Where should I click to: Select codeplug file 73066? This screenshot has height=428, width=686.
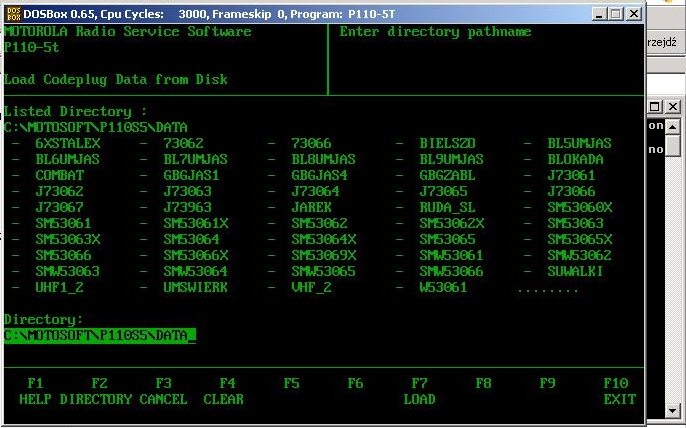coord(312,143)
